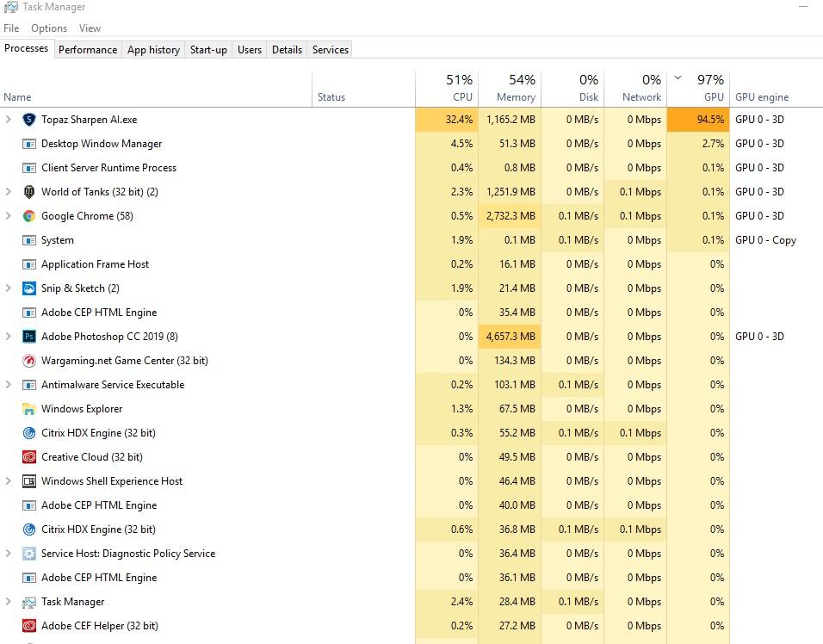Click the Adobe Photoshop CC 2019 icon

pos(29,337)
